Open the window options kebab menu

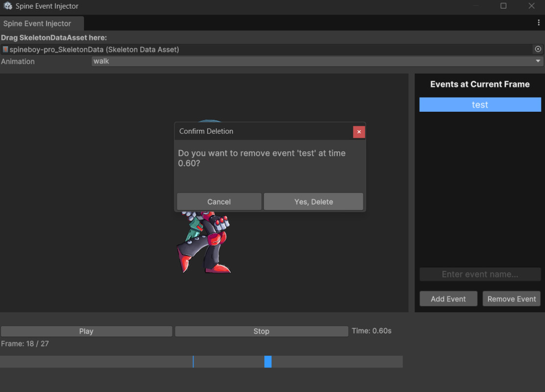point(539,23)
